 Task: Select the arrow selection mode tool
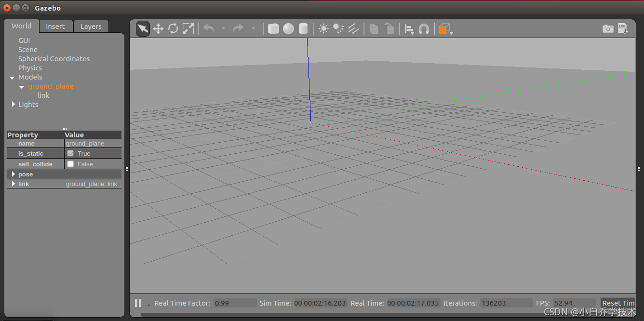tap(143, 29)
